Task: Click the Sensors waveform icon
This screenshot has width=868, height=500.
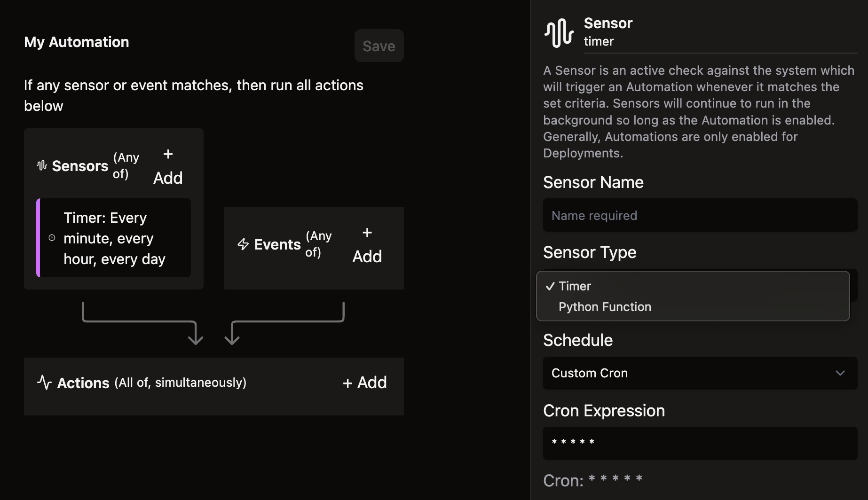Action: (42, 165)
